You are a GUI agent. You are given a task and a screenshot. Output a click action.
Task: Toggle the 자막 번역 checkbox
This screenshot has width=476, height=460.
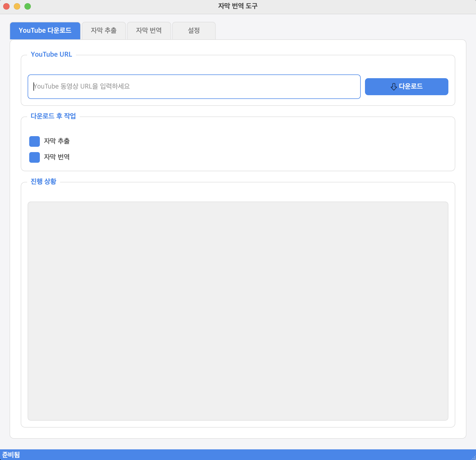35,157
